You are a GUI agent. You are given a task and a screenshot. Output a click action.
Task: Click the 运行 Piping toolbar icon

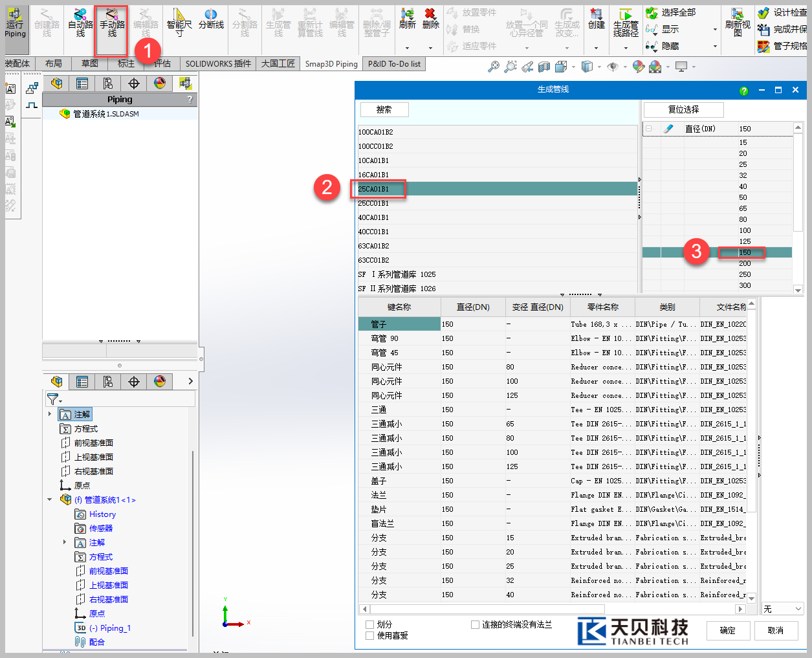[x=15, y=23]
